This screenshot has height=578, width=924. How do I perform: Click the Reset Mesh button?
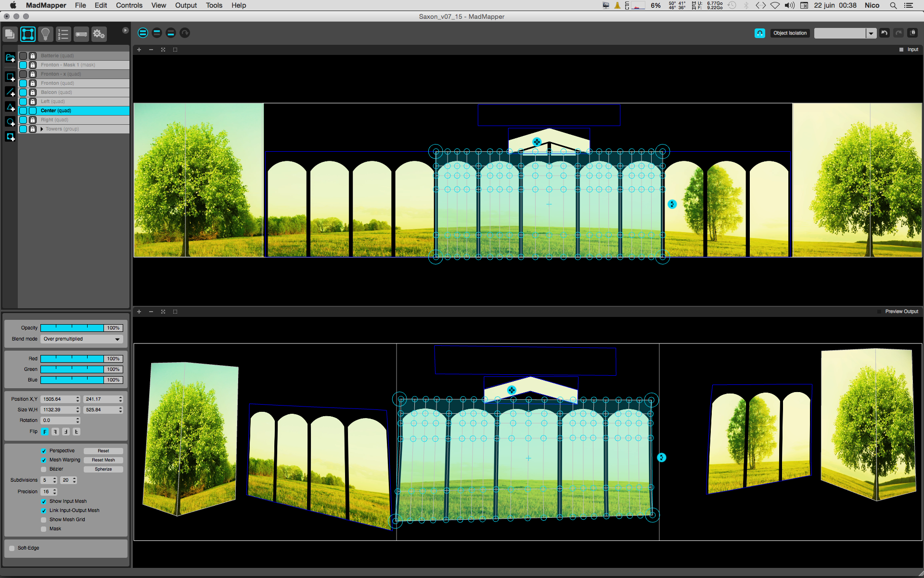103,460
